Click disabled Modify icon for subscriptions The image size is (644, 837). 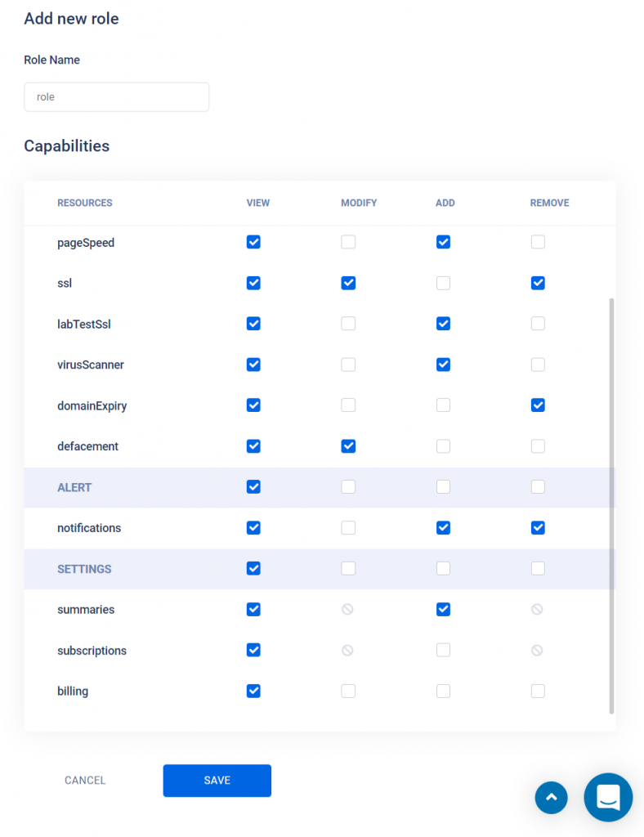[x=348, y=650]
